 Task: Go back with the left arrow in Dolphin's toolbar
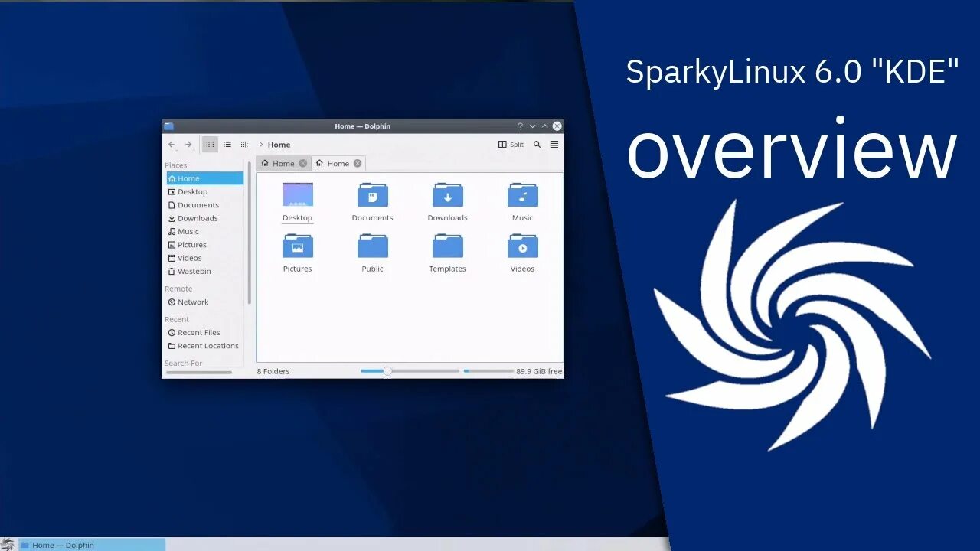click(x=171, y=145)
